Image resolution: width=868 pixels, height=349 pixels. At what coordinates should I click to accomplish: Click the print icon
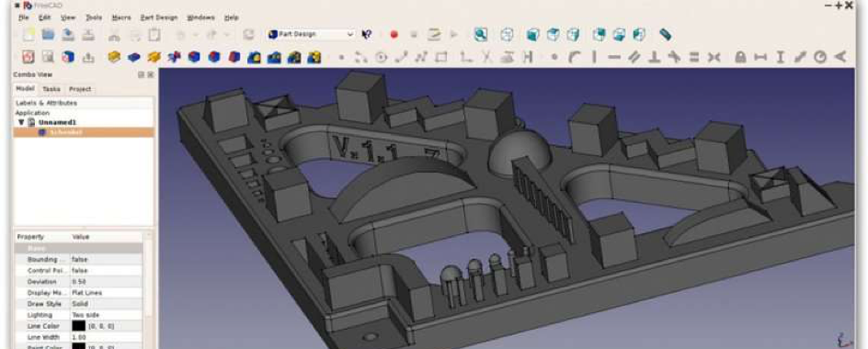pos(88,34)
